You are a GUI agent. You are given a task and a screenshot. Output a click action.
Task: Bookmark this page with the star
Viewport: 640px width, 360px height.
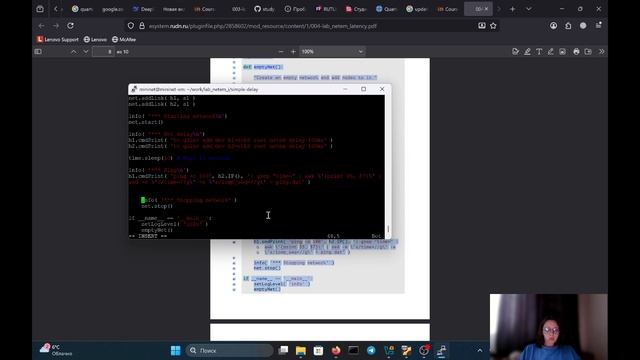493,26
